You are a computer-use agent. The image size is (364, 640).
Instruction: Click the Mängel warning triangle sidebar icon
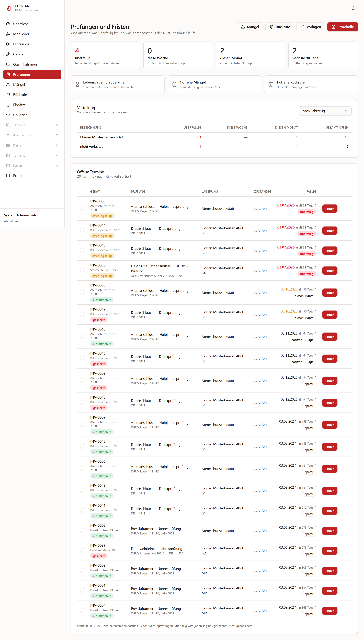(8, 85)
